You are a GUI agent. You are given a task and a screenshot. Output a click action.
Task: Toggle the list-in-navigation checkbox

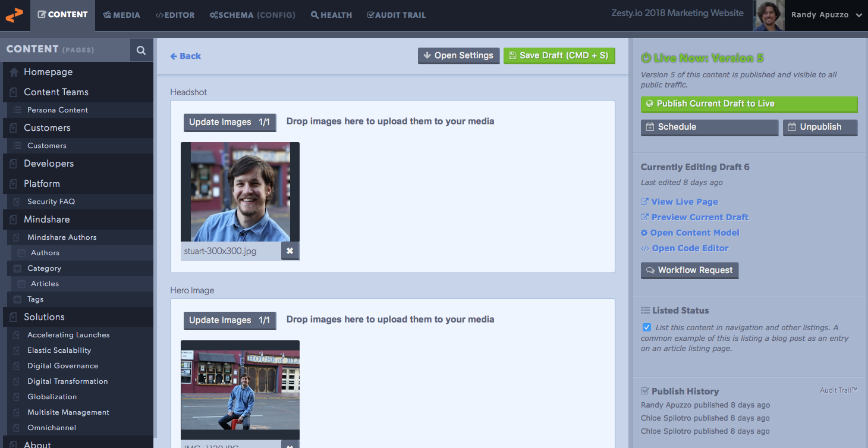click(x=647, y=327)
